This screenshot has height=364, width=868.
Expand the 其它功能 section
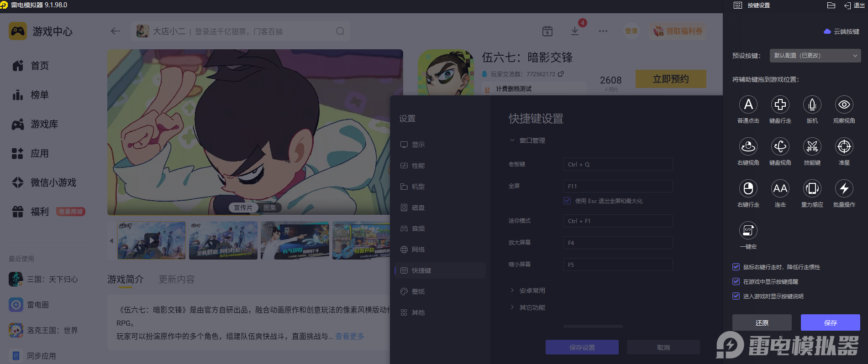527,307
